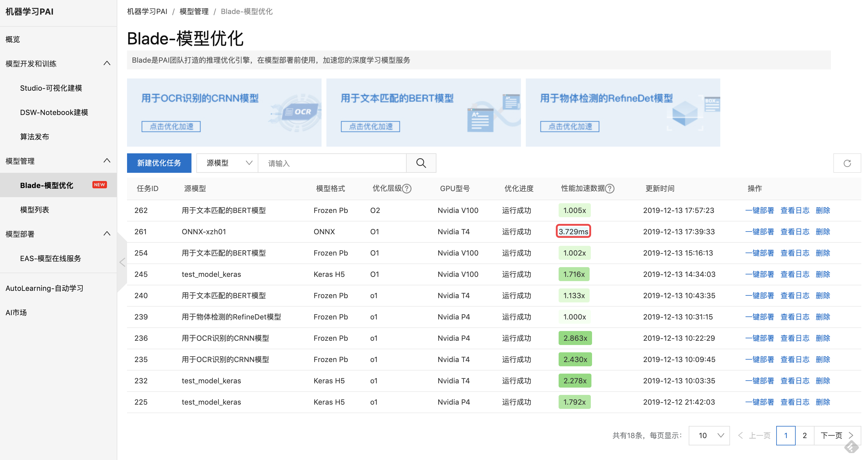Click 查看日志 for task 236

coord(795,338)
